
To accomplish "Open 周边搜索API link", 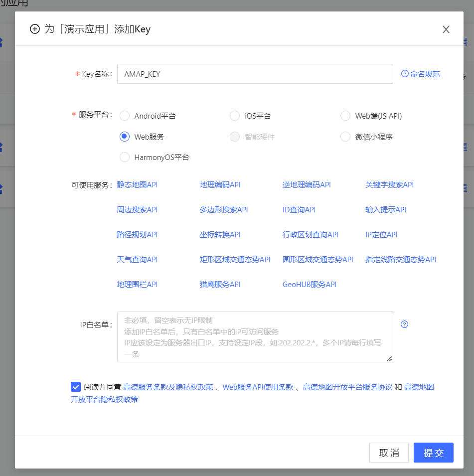I will coord(137,209).
